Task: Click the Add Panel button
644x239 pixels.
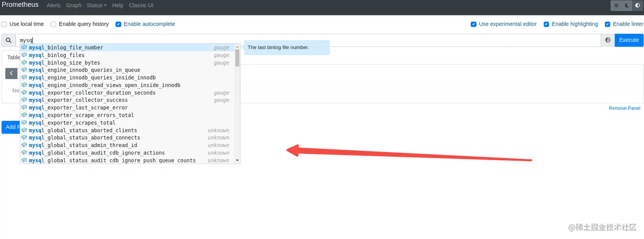Action: (11, 127)
